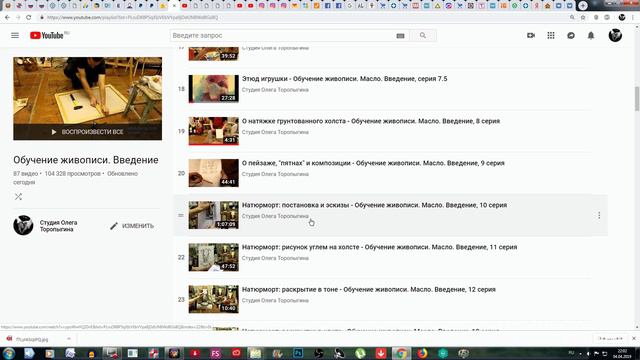Open video О натяжке грунтованного холста 8 серия
Image resolution: width=640 pixels, height=360 pixels.
(x=371, y=121)
